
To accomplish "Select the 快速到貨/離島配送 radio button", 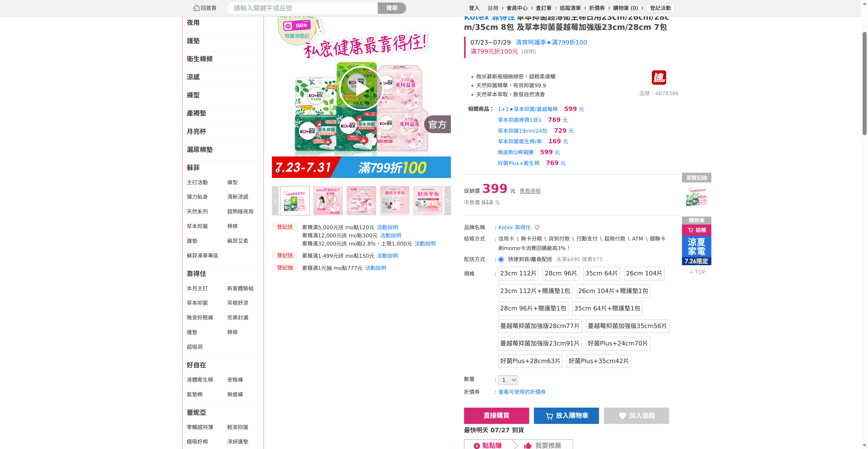I will [501, 260].
